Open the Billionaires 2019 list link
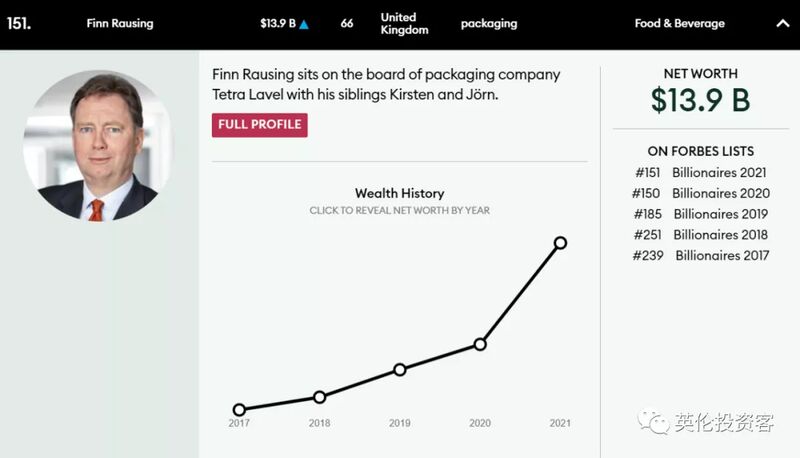 pos(720,214)
